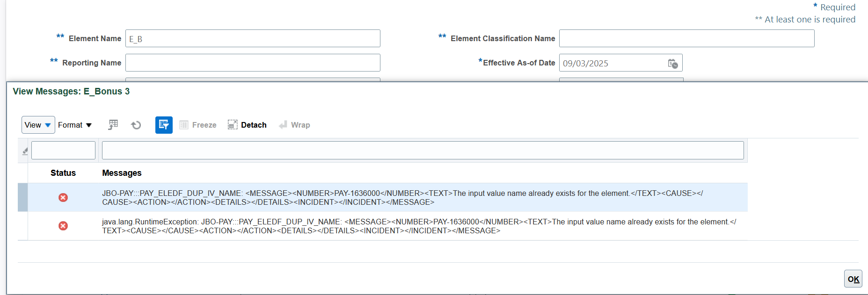Select first row header handle
Viewport: 868px width, 295px height.
[23, 197]
